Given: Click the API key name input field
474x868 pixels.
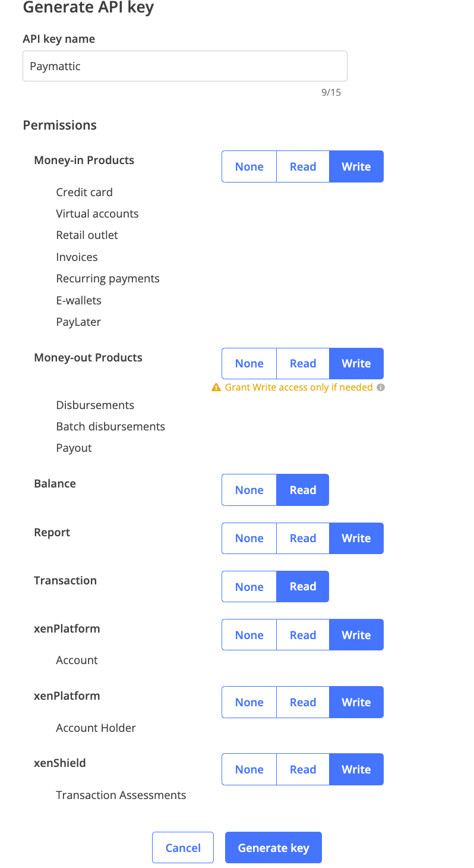Looking at the screenshot, I should point(184,65).
